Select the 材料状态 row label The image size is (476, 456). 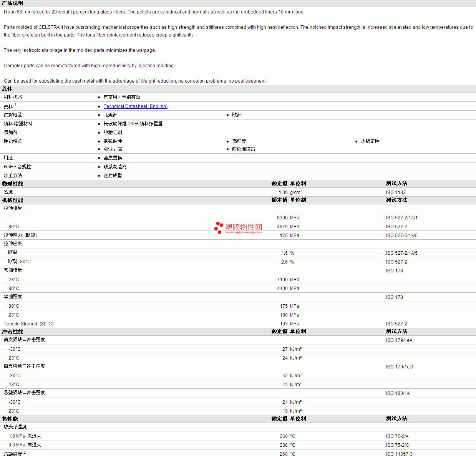[x=13, y=97]
